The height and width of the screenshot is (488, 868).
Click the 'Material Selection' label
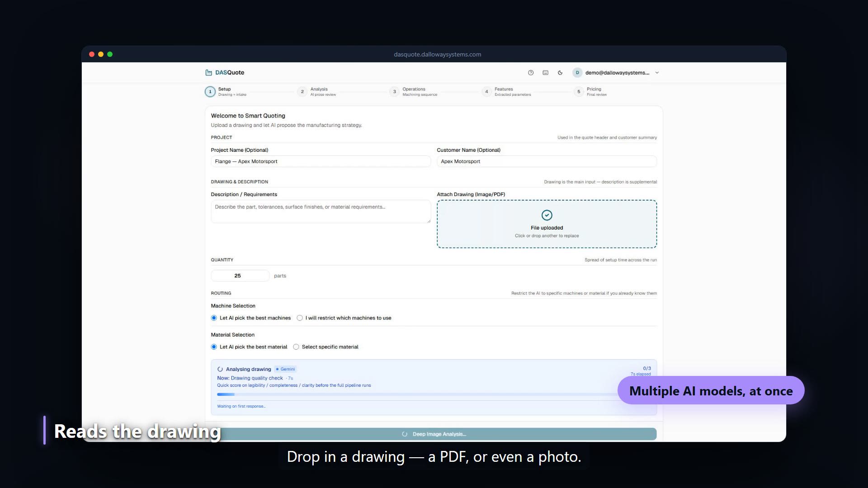tap(232, 335)
